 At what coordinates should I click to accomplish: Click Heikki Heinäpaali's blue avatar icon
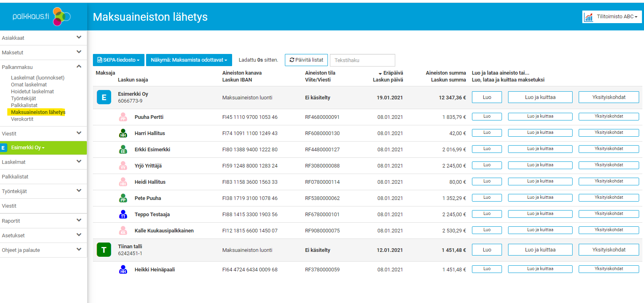tap(123, 270)
